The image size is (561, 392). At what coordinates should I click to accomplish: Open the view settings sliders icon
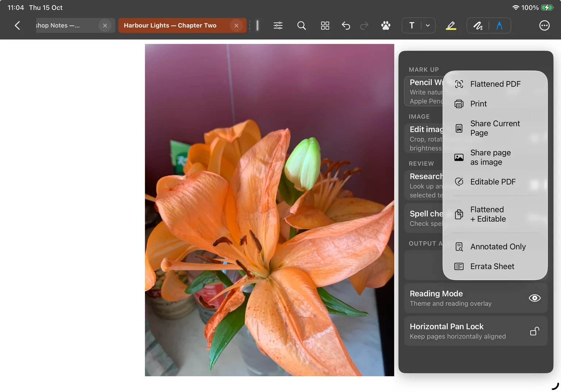(x=278, y=26)
